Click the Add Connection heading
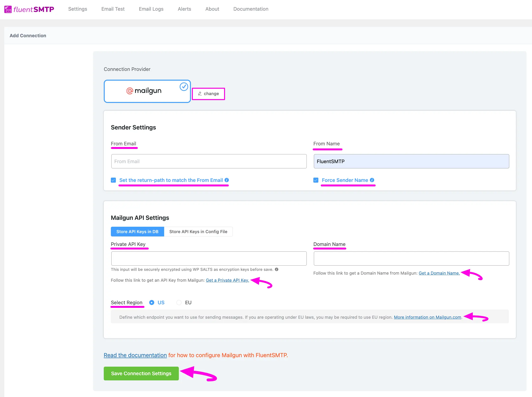Viewport: 532px width, 397px height. (x=28, y=36)
